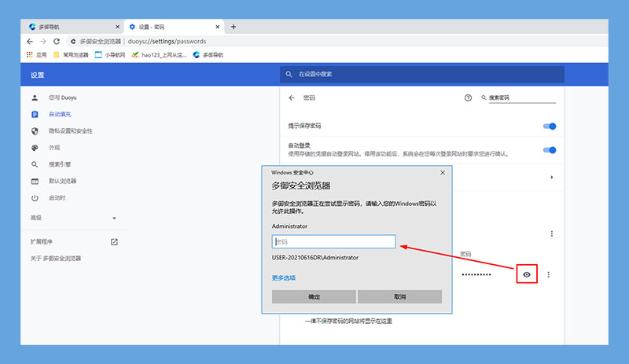Click the clipboard icon beside 自动填充
Viewport: 629px width, 364px height.
tap(35, 114)
